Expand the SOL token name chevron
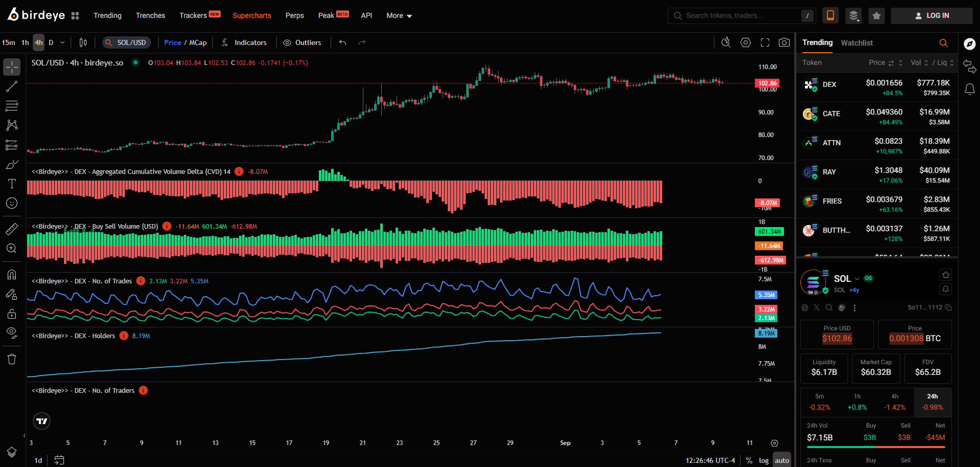The height and width of the screenshot is (467, 980). [857, 279]
